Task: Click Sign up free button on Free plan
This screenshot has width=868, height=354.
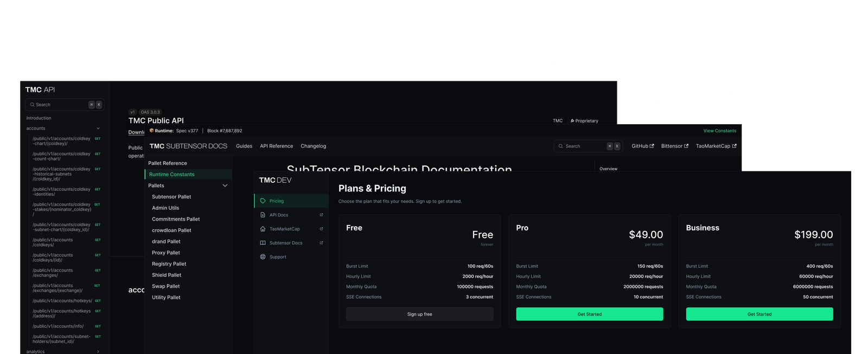Action: pos(419,314)
